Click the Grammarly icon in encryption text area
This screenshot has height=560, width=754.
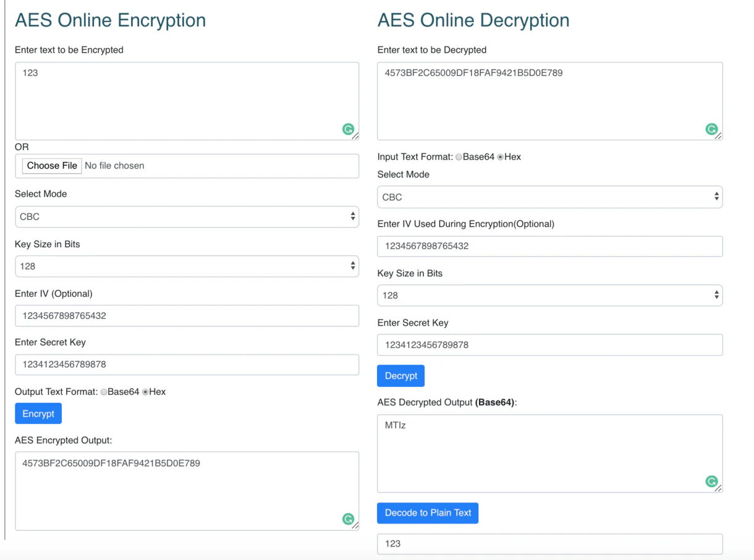pyautogui.click(x=348, y=129)
